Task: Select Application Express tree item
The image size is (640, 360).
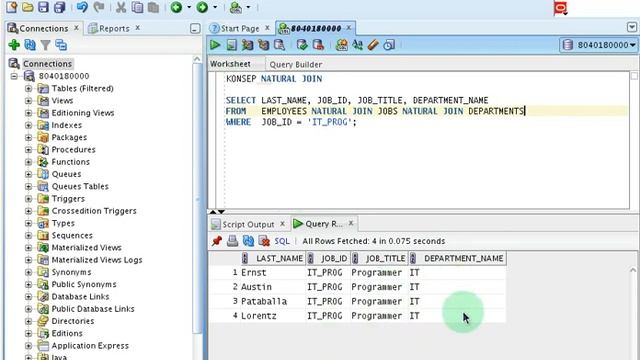Action: [90, 345]
